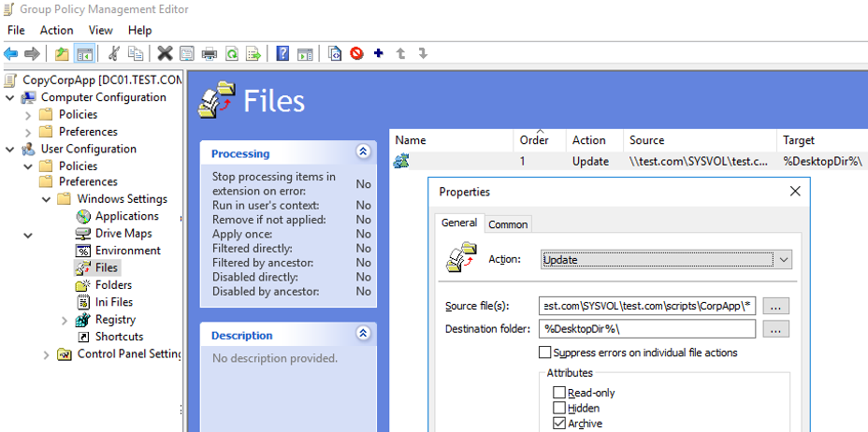Select the Files tree item
The width and height of the screenshot is (868, 432).
107,267
